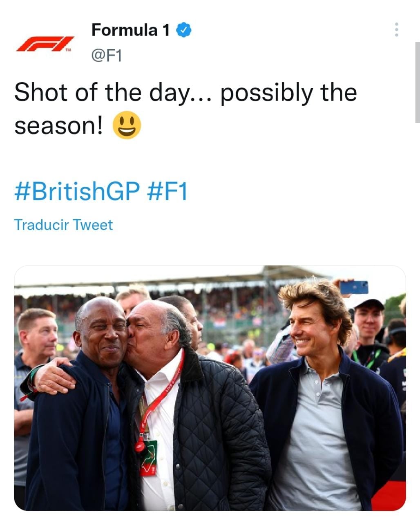Viewport: 420px width, 523px height.
Task: Click the scrollbar on the right edge
Action: pyautogui.click(x=417, y=82)
